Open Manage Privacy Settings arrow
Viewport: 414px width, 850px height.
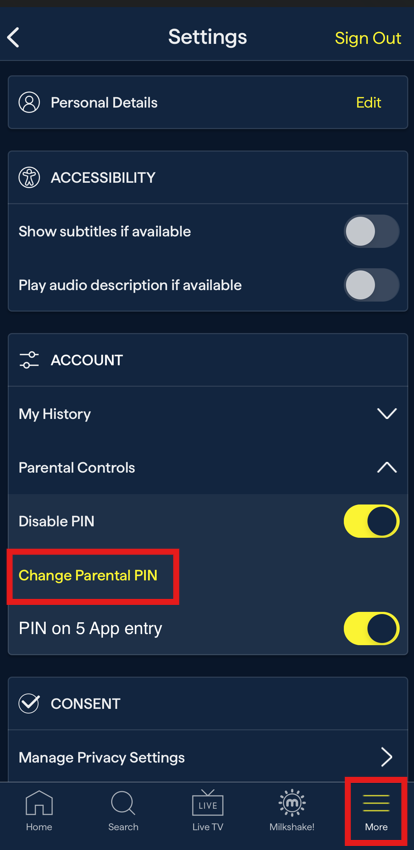click(x=386, y=757)
